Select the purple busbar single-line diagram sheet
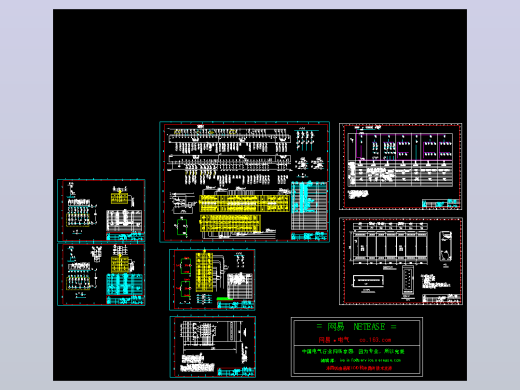 click(400, 166)
